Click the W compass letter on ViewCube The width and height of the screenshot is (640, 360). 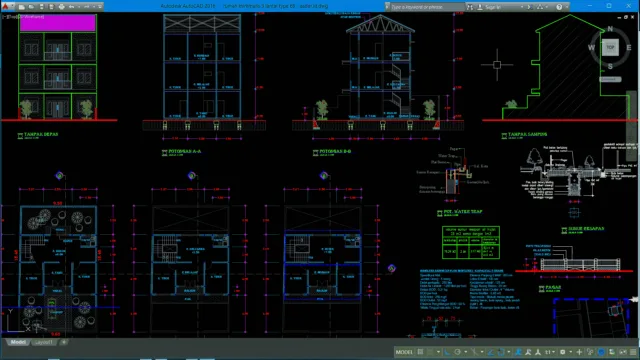(591, 48)
